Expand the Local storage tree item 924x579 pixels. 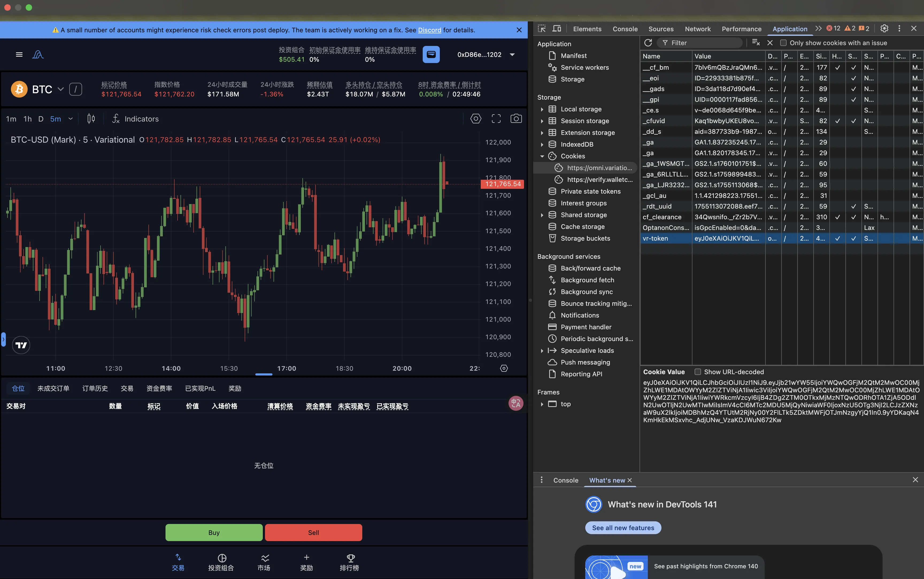(542, 109)
